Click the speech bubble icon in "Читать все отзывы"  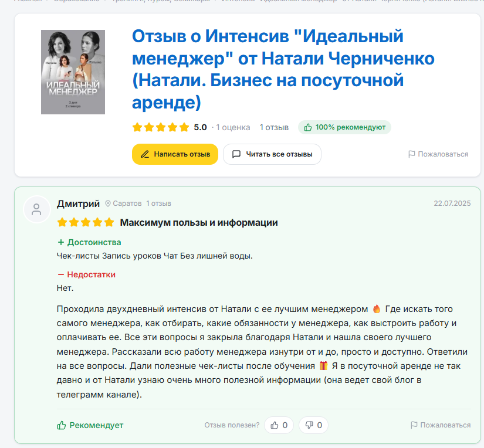[x=236, y=154]
